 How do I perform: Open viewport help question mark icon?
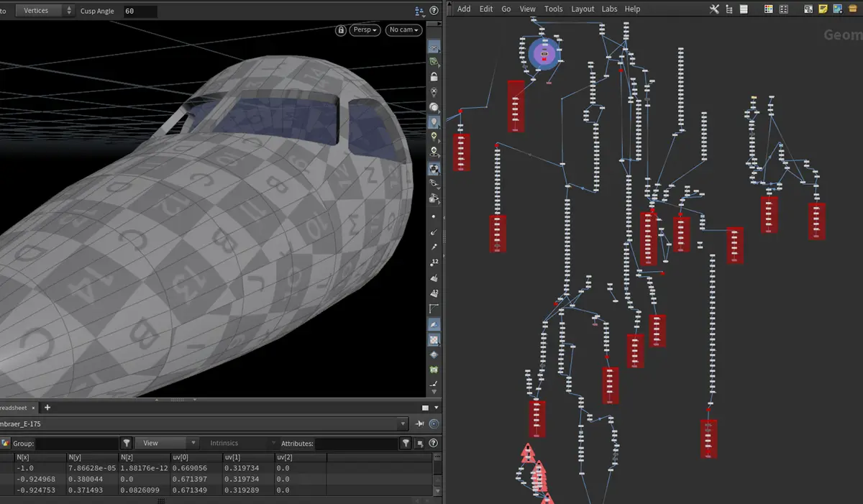click(x=434, y=11)
